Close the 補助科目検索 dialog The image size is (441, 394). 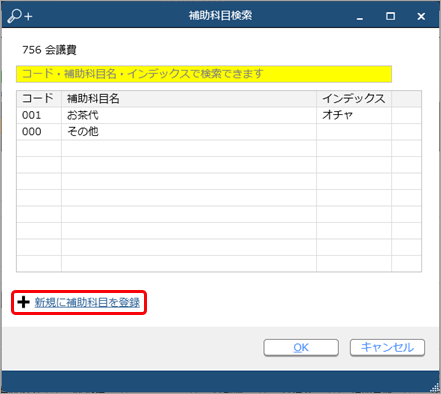click(x=421, y=16)
